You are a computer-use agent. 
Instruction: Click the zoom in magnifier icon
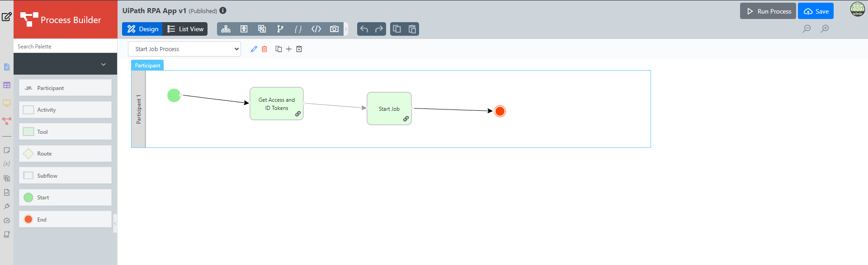(825, 29)
